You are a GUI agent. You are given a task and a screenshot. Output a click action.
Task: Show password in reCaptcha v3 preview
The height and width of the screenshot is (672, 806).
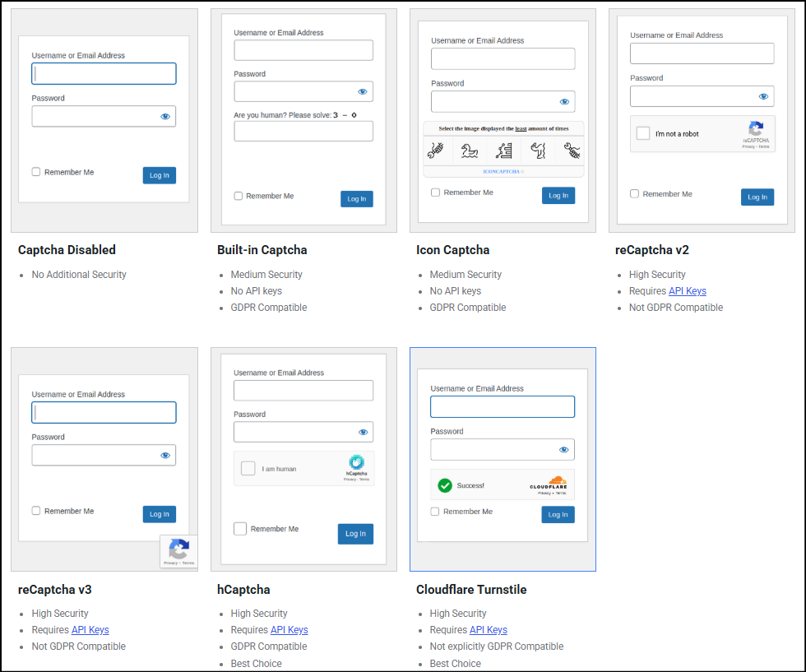click(x=165, y=456)
